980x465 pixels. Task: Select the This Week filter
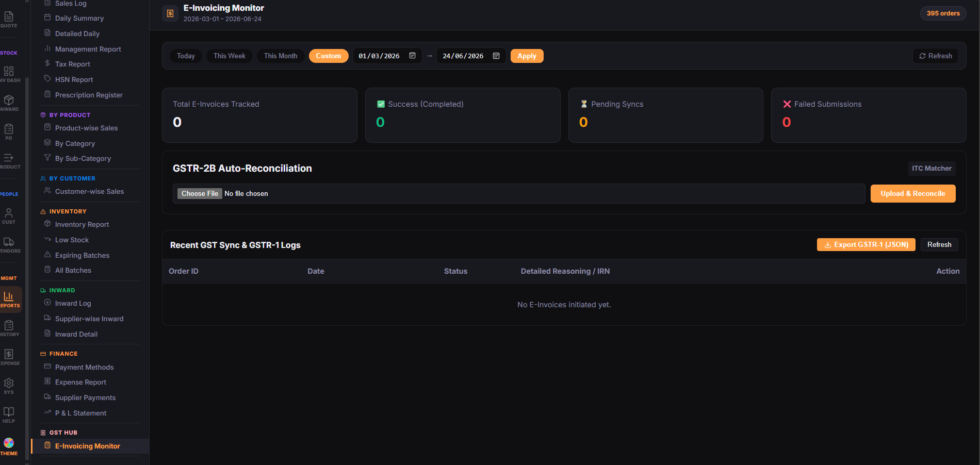pyautogui.click(x=230, y=56)
